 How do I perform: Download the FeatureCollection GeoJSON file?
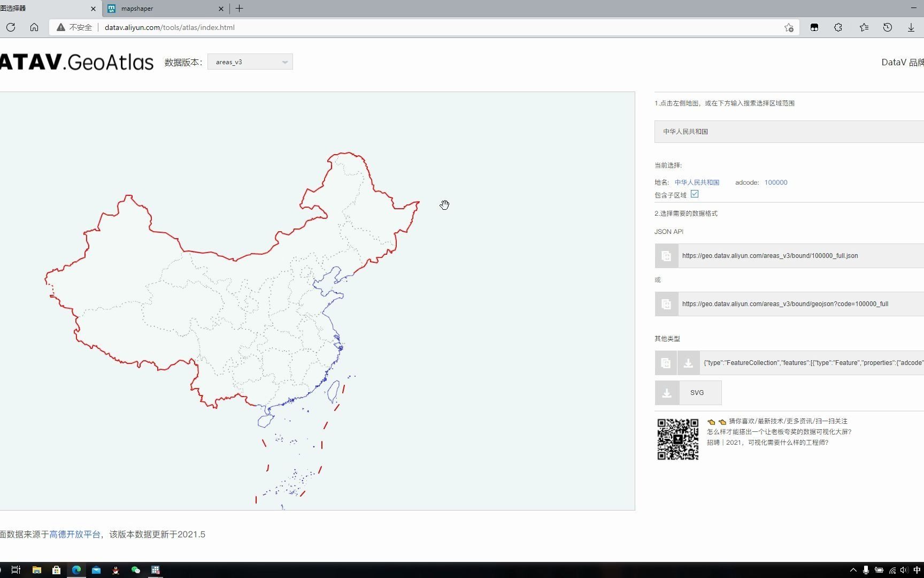point(689,362)
